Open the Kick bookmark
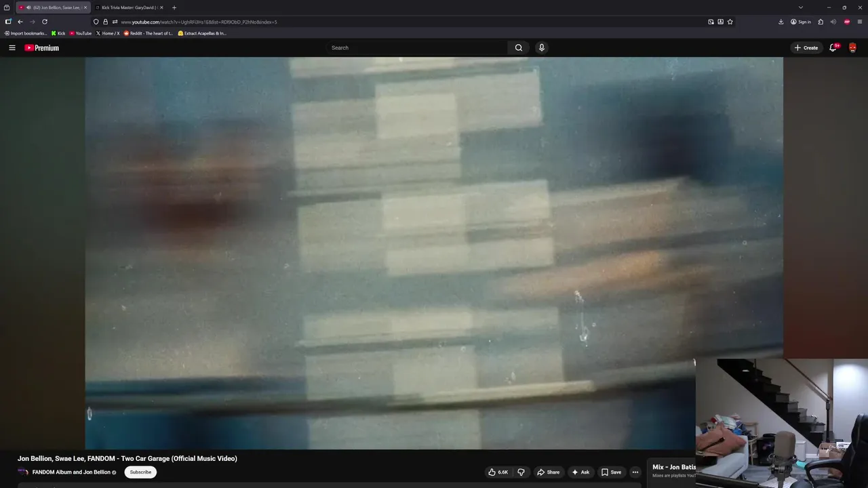868x488 pixels. [x=58, y=33]
